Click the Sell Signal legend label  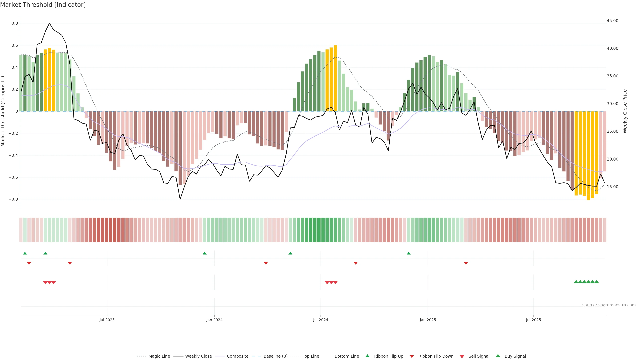479,356
